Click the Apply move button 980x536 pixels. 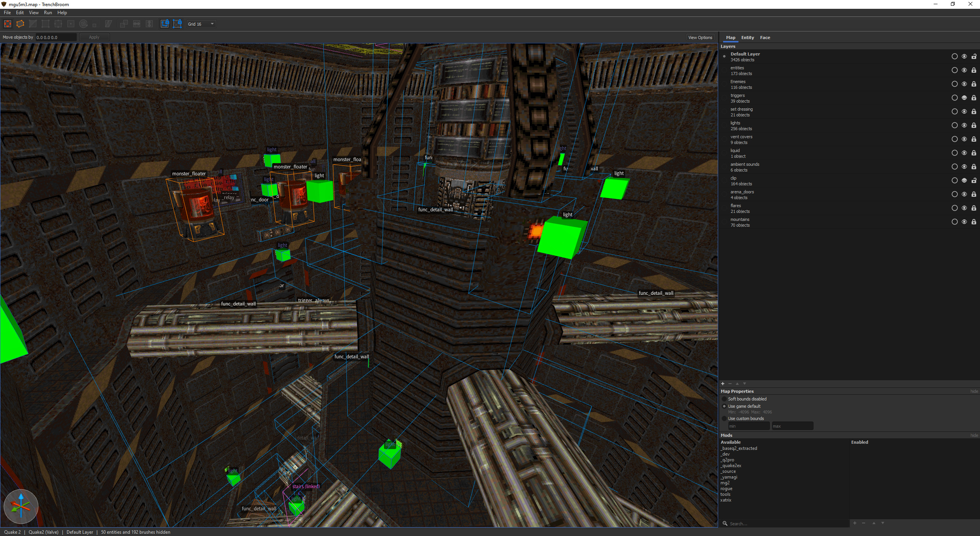pos(94,37)
